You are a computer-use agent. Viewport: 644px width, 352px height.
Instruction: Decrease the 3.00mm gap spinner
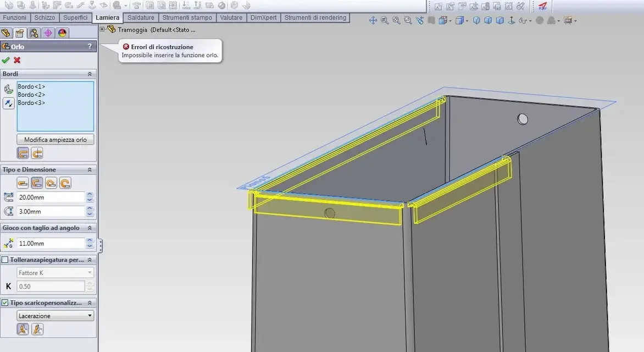[x=90, y=215]
